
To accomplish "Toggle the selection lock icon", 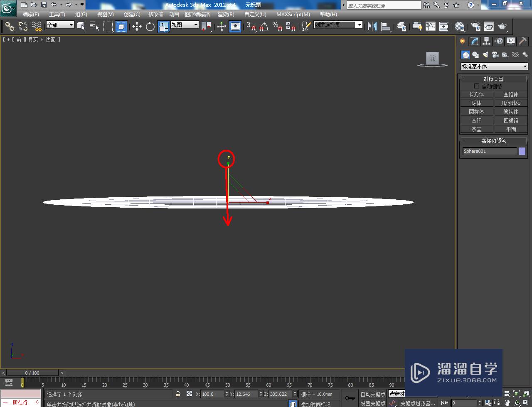I will point(178,394).
